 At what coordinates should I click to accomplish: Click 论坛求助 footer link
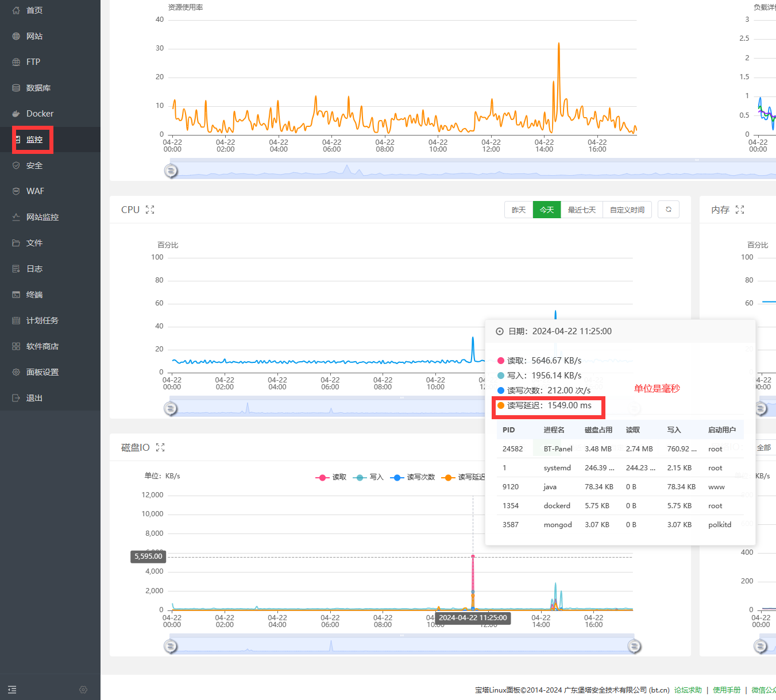pos(688,690)
